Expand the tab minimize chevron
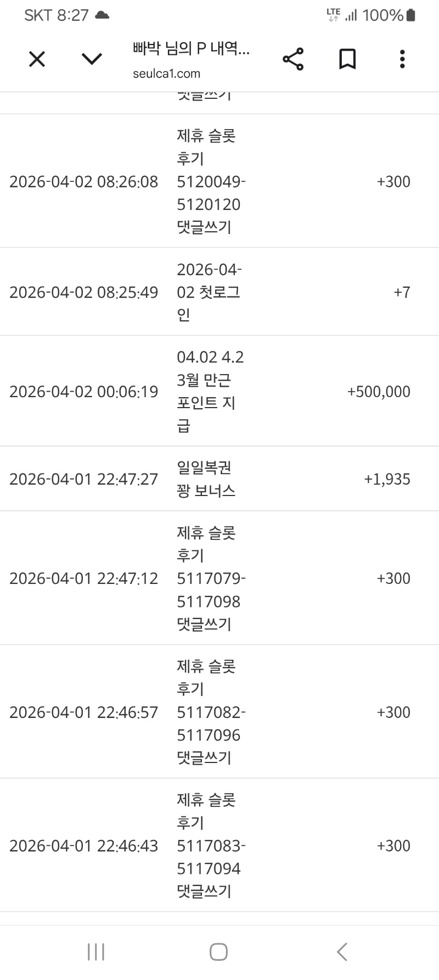This screenshot has height=980, width=439. point(92,59)
